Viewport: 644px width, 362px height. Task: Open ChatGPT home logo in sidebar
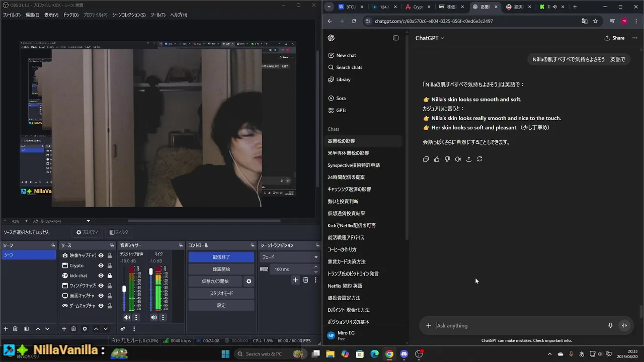point(331,38)
